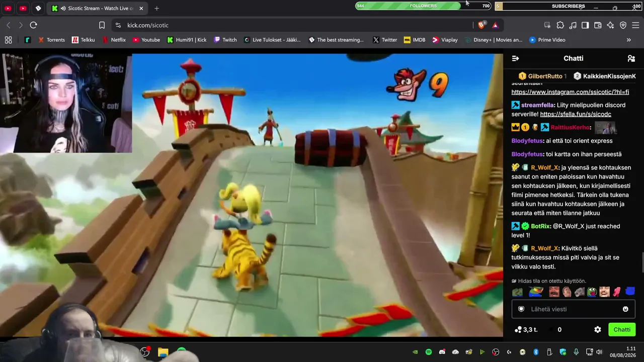Open a new browser tab
Screen dimensions: 644x362
[x=157, y=9]
